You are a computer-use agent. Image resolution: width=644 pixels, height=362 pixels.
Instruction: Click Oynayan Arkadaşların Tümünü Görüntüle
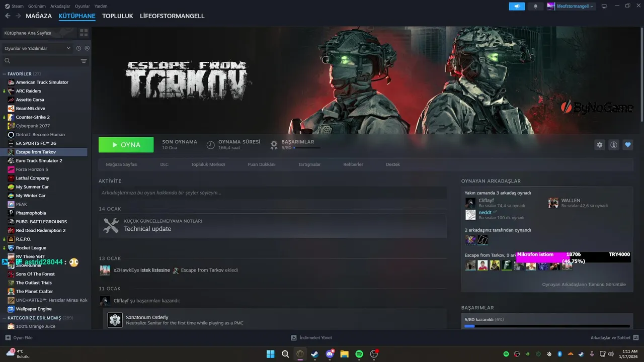(x=584, y=285)
